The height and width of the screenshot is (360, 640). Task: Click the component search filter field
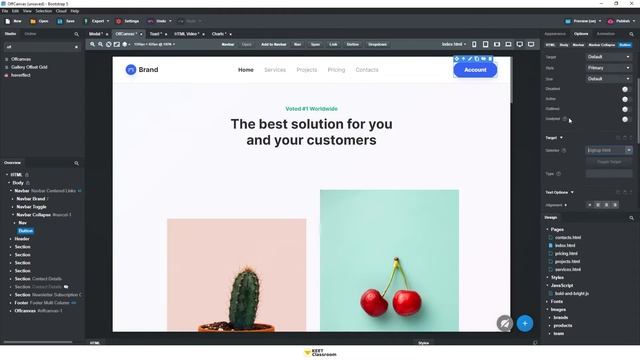pyautogui.click(x=42, y=47)
